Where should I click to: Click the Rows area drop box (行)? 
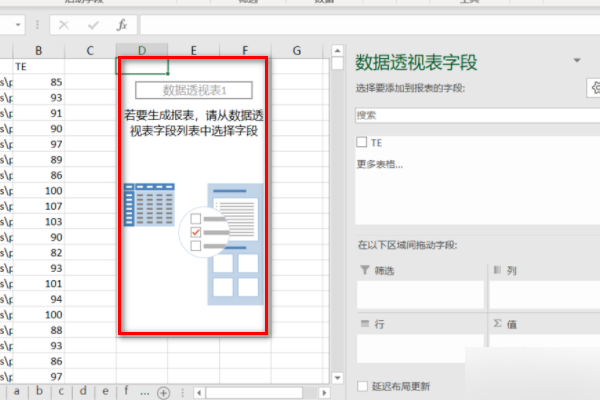420,349
